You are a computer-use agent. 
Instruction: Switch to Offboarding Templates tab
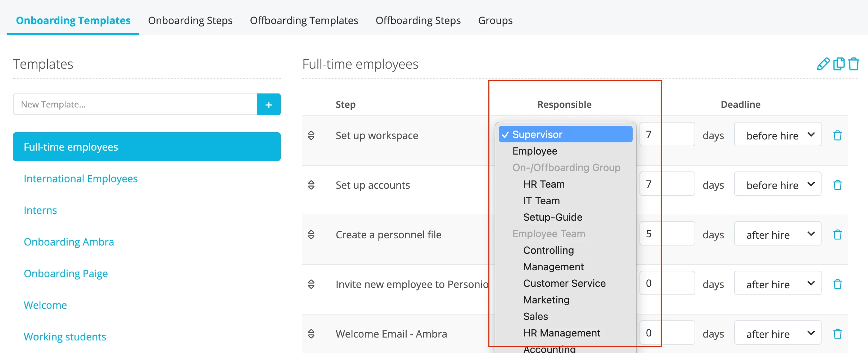coord(304,20)
